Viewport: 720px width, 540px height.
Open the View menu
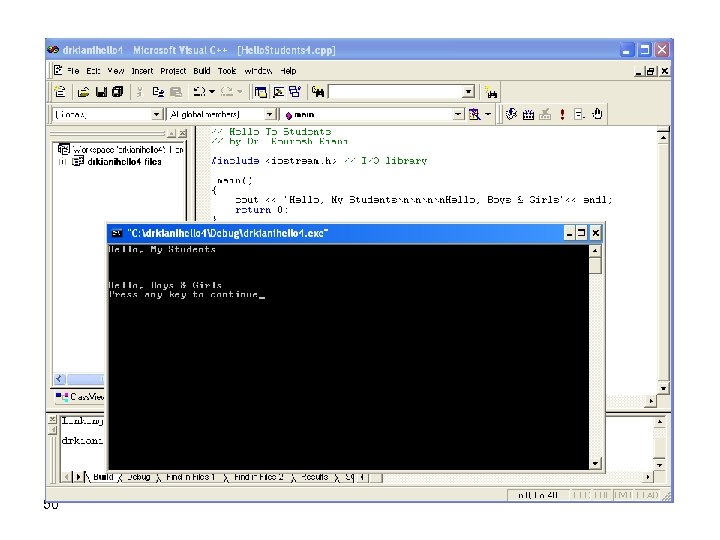[116, 71]
